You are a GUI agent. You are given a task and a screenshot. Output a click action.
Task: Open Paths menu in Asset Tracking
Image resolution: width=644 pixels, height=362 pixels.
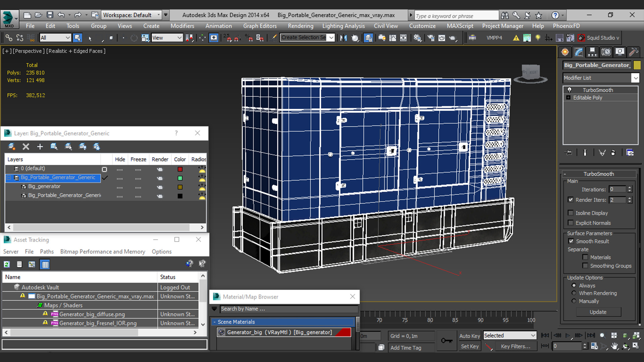[47, 252]
